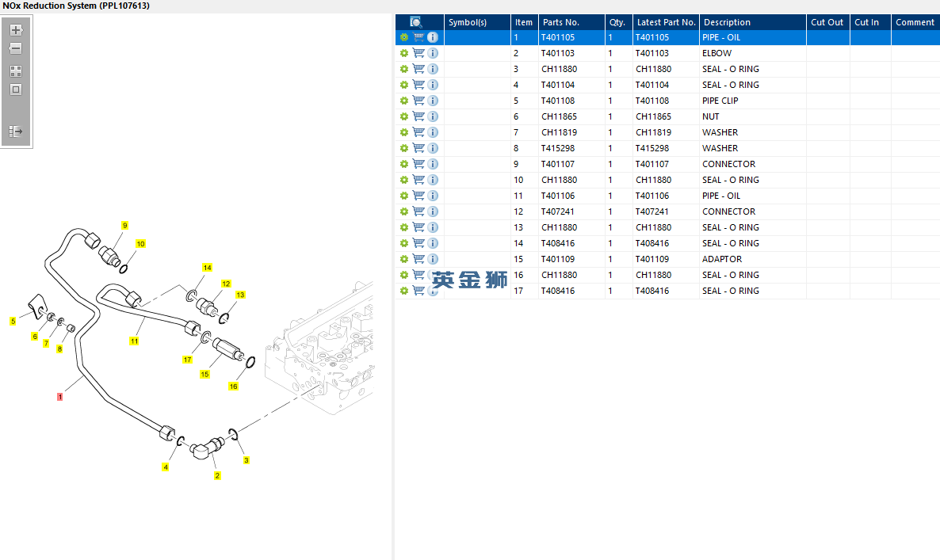940x560 pixels.
Task: Sort by the Qty. column header
Action: click(619, 22)
